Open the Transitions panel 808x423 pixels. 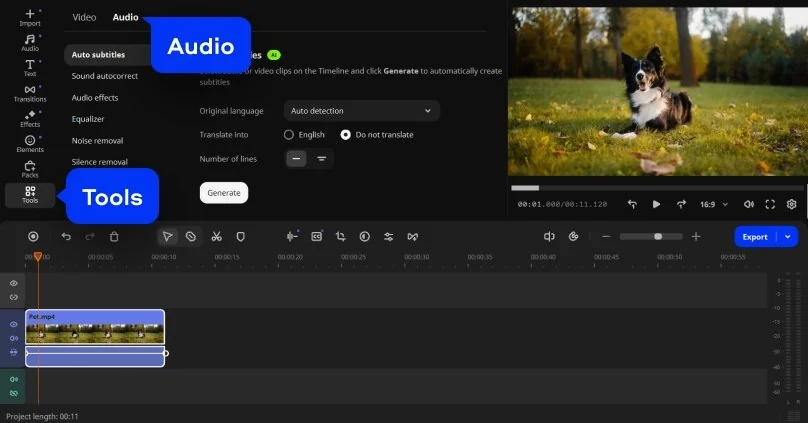tap(30, 93)
